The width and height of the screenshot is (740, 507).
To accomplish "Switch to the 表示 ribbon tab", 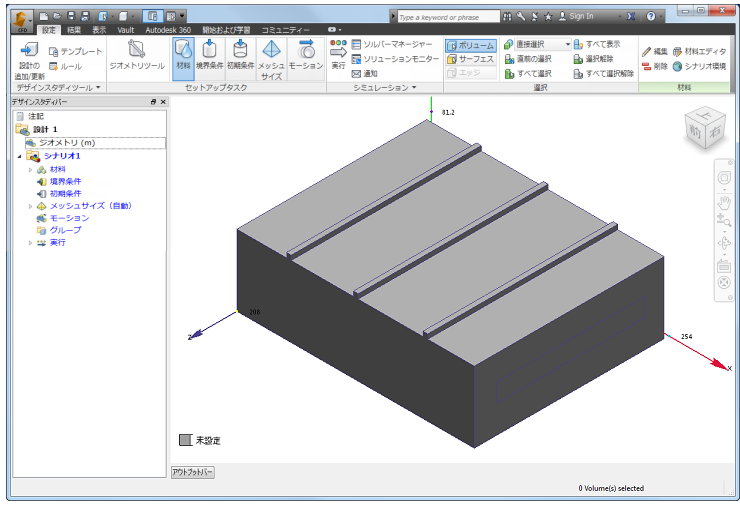I will (99, 30).
